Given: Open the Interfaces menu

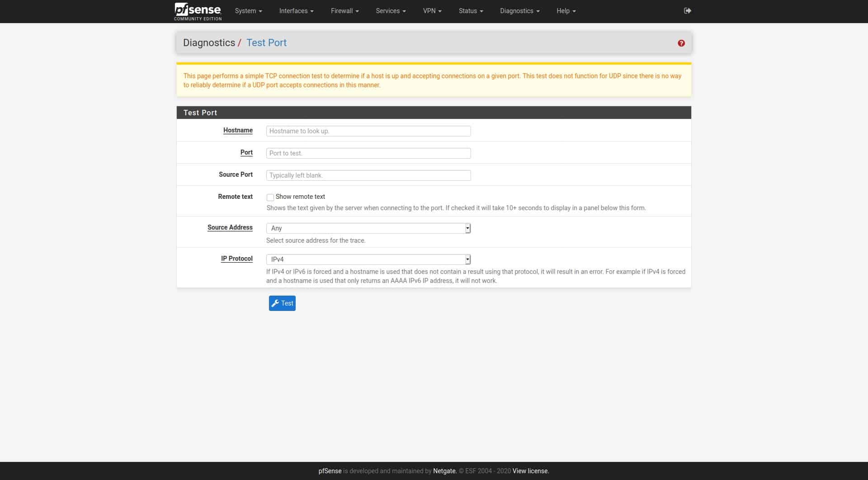Looking at the screenshot, I should coord(296,11).
